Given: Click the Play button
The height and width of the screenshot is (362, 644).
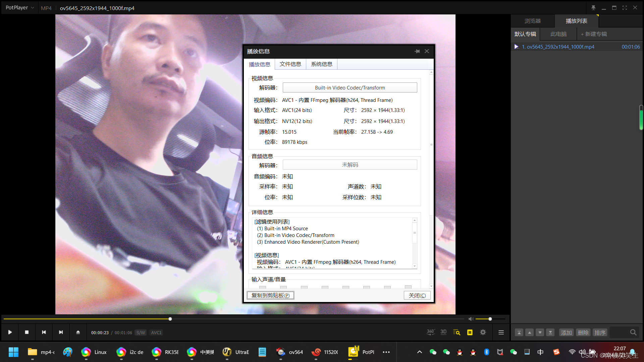Looking at the screenshot, I should [x=10, y=332].
